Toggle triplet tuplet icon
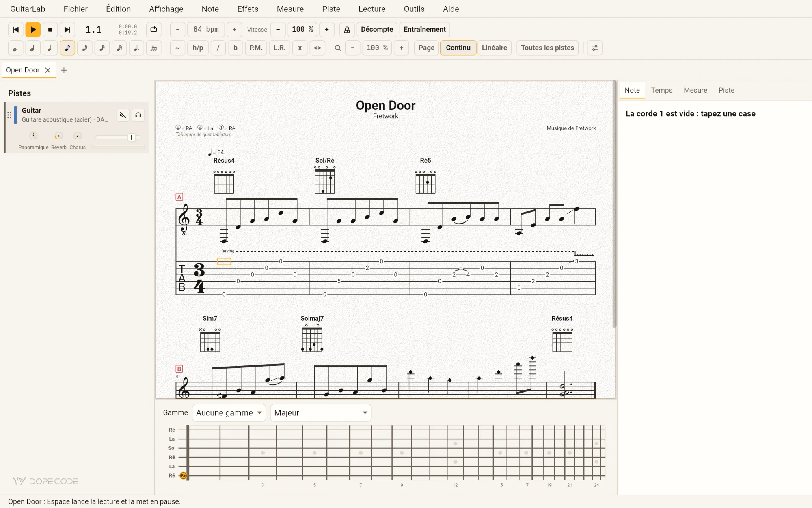Screen dimensions: 812x508 click(x=154, y=48)
